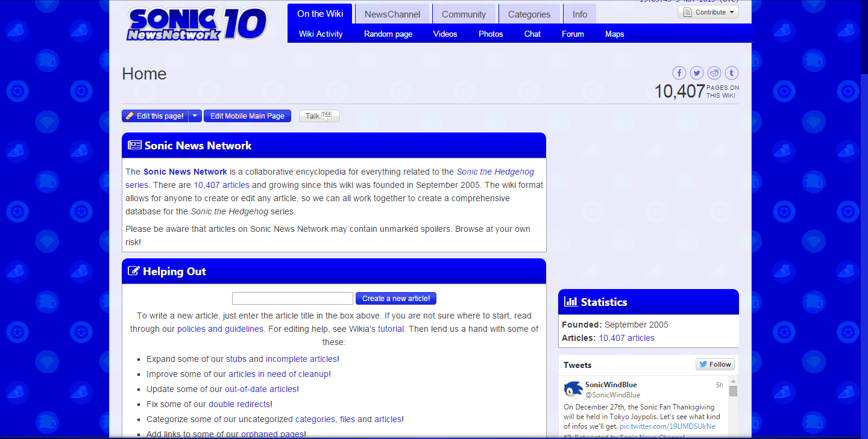Click the Sonic News Network 10 logo
Image resolution: width=868 pixels, height=439 pixels.
(x=197, y=24)
